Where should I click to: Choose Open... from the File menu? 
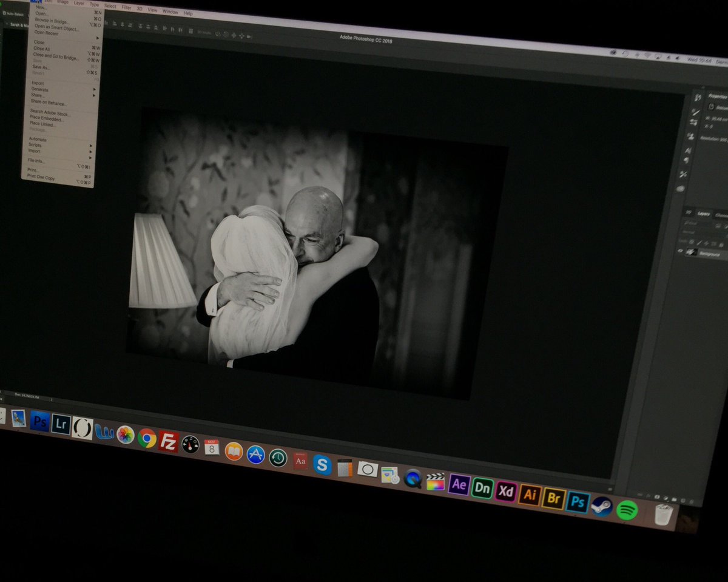(42, 13)
